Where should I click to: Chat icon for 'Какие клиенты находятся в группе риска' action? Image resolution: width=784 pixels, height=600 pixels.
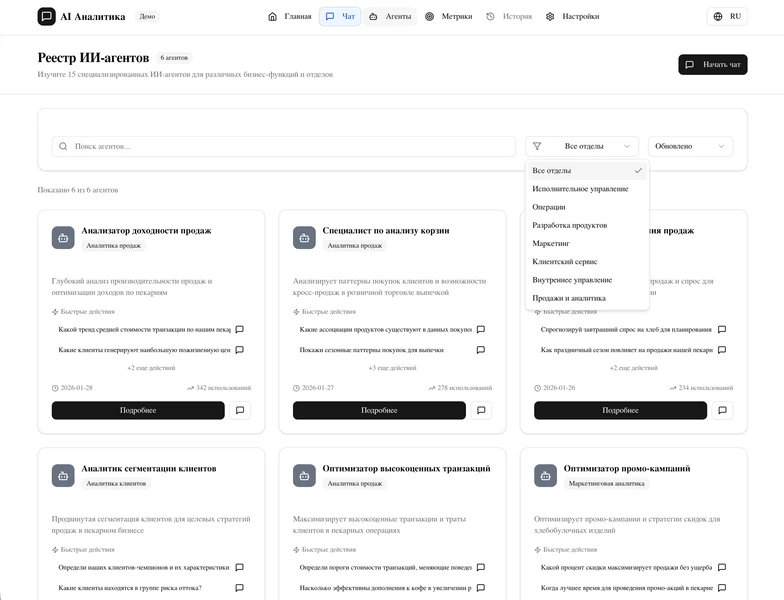click(240, 588)
